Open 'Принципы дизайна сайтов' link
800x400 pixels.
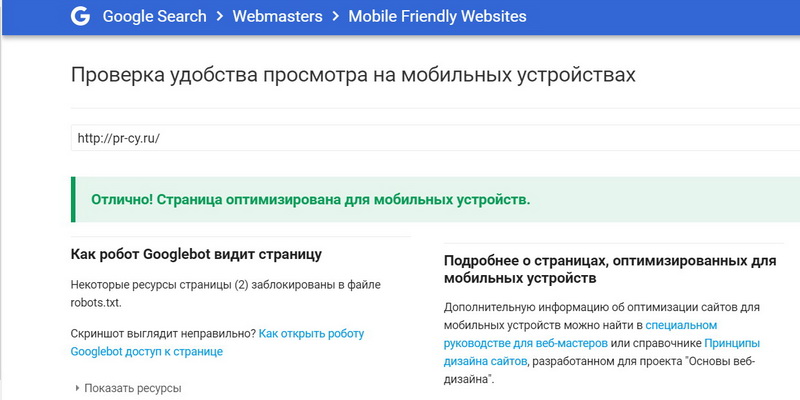(x=602, y=353)
